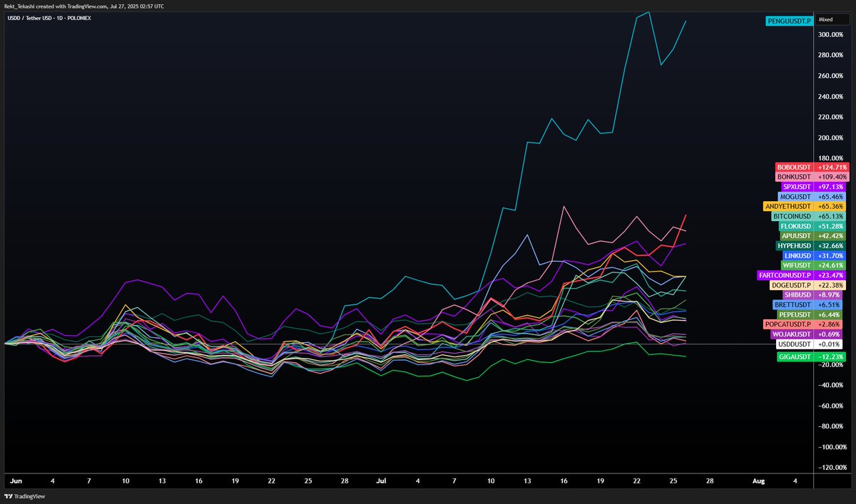Click the +23.47% value tag
This screenshot has width=856, height=504.
831,275
